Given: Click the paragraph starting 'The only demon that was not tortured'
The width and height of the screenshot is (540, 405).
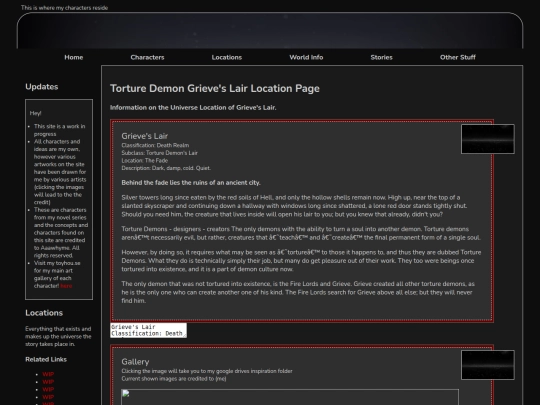Looking at the screenshot, I should pos(298,292).
